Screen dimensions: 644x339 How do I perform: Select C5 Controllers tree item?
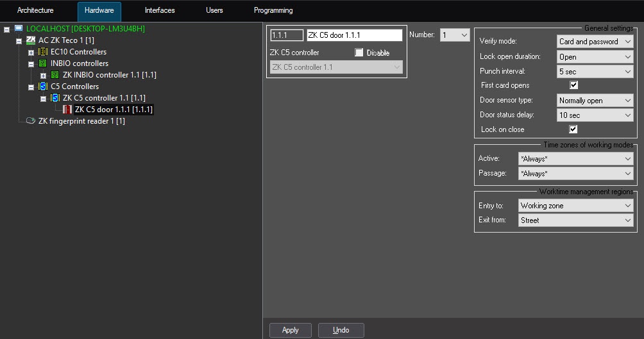point(75,86)
